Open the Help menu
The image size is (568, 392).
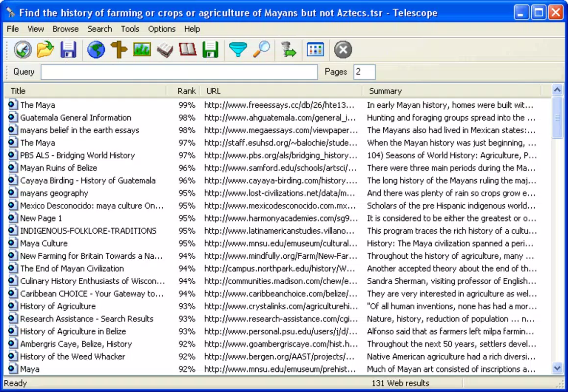(192, 29)
